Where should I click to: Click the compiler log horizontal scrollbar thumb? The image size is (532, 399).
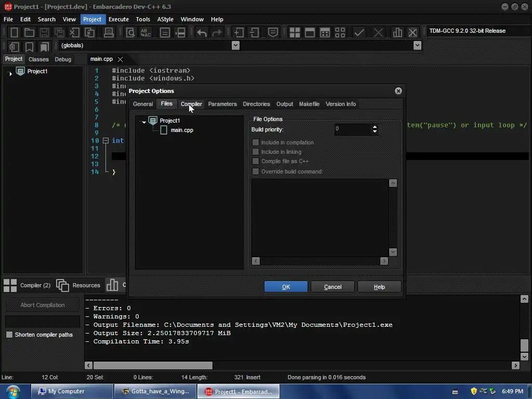tap(153, 365)
